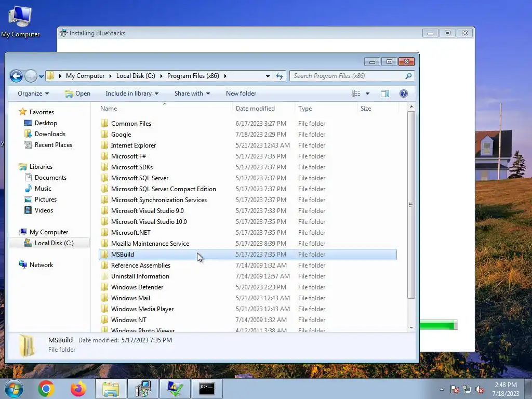This screenshot has width=532, height=399.
Task: Click the Search Program Files (x86) box
Action: click(352, 76)
